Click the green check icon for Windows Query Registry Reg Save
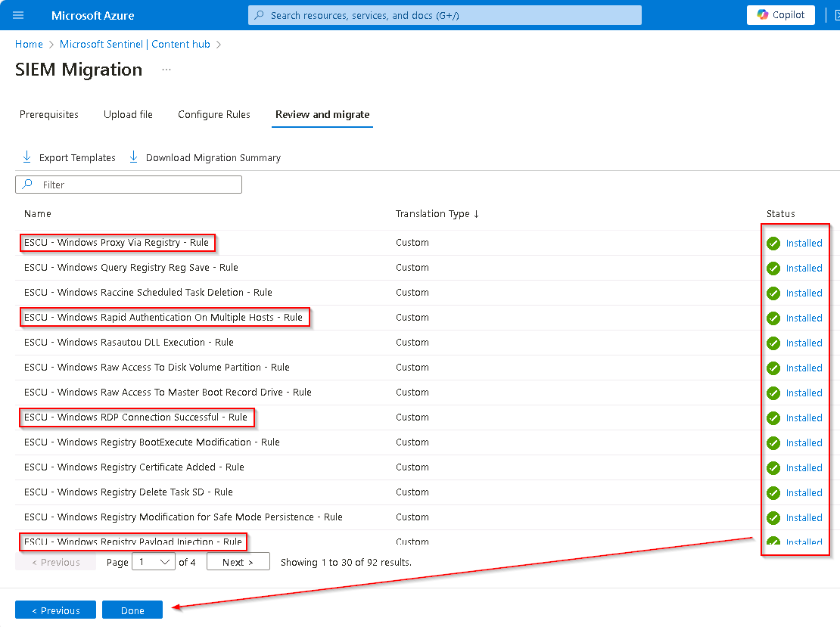 [773, 268]
